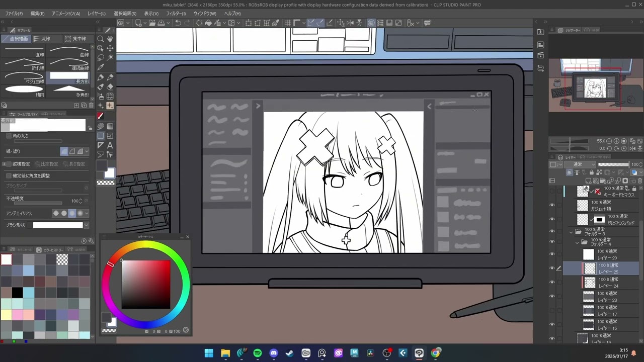Collapse フォルダー 4 in layer list
Viewport: 644px width, 362px height.
coord(577,242)
